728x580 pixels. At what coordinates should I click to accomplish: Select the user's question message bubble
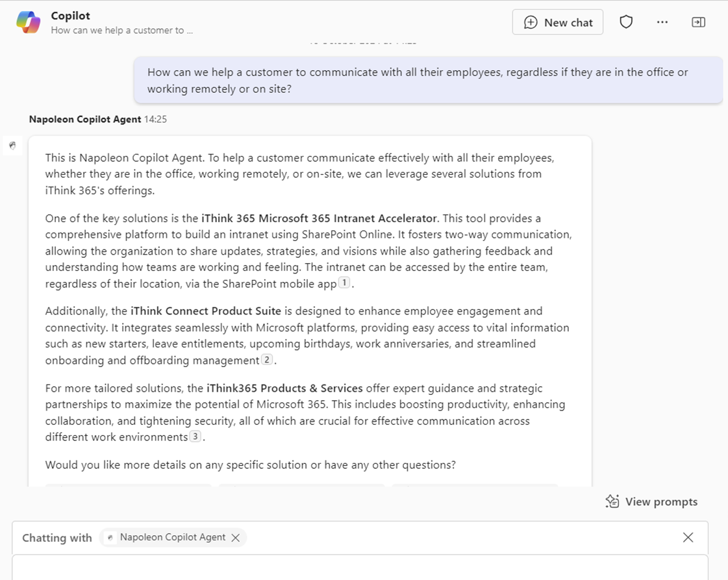428,80
